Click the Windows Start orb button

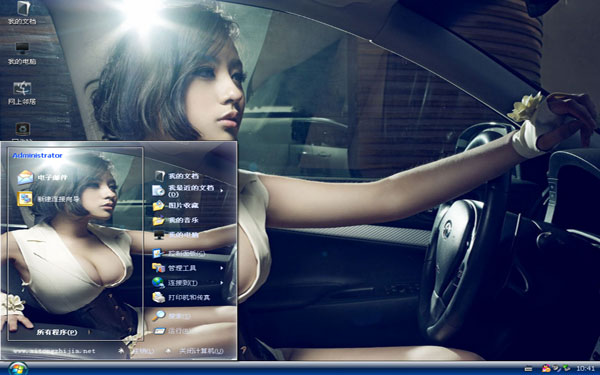(x=18, y=368)
